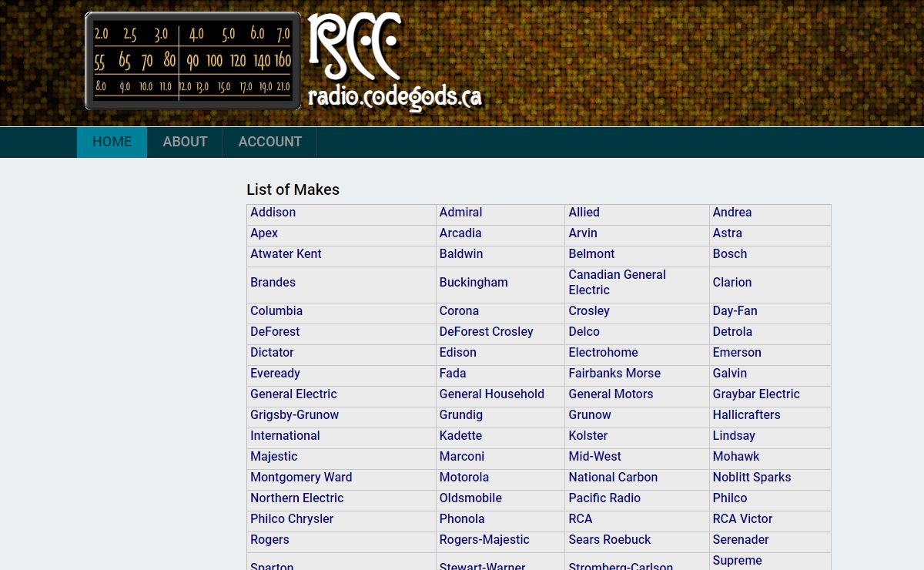Screen dimensions: 924x570
Task: Select the General Household link
Action: (x=492, y=394)
